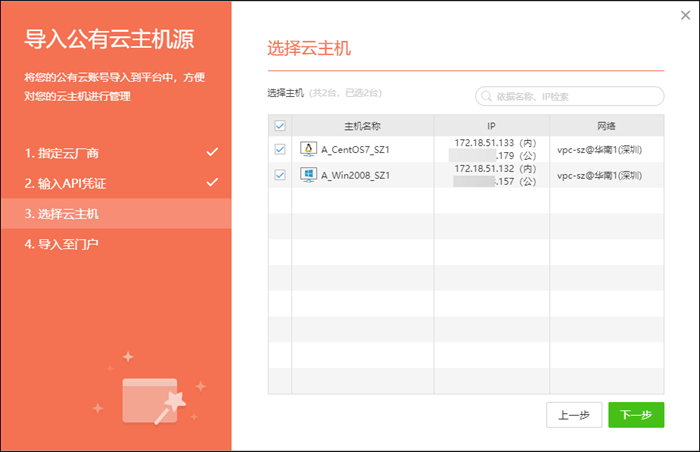The image size is (700, 452).
Task: Click the checkmark next to 输入API凭证
Action: point(212,183)
